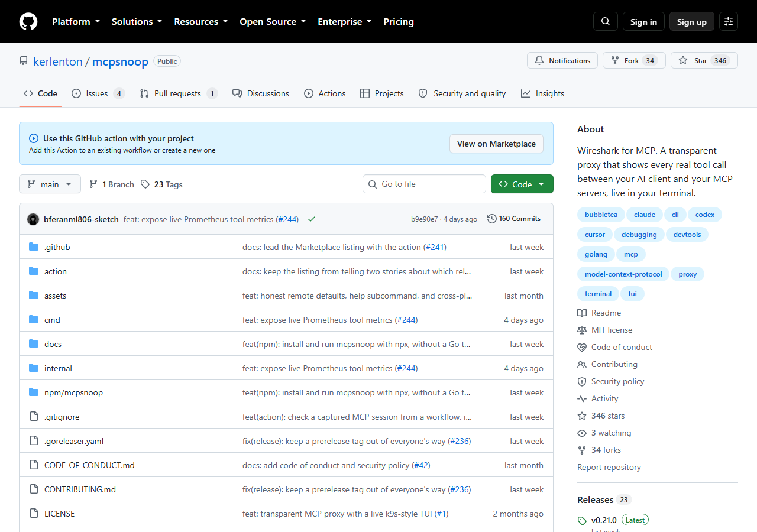Click the Sign up button
This screenshot has width=757, height=532.
[692, 22]
